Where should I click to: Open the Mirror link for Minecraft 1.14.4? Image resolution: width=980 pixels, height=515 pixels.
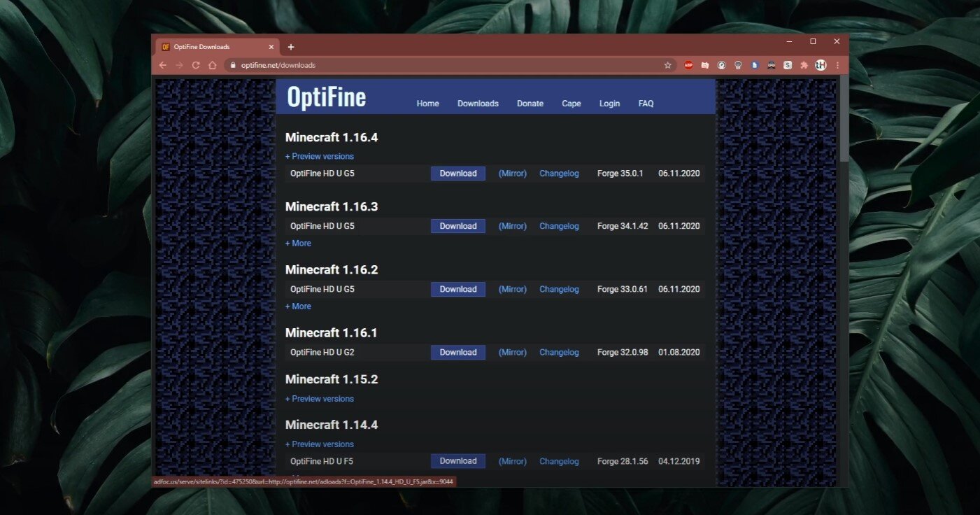coord(513,461)
